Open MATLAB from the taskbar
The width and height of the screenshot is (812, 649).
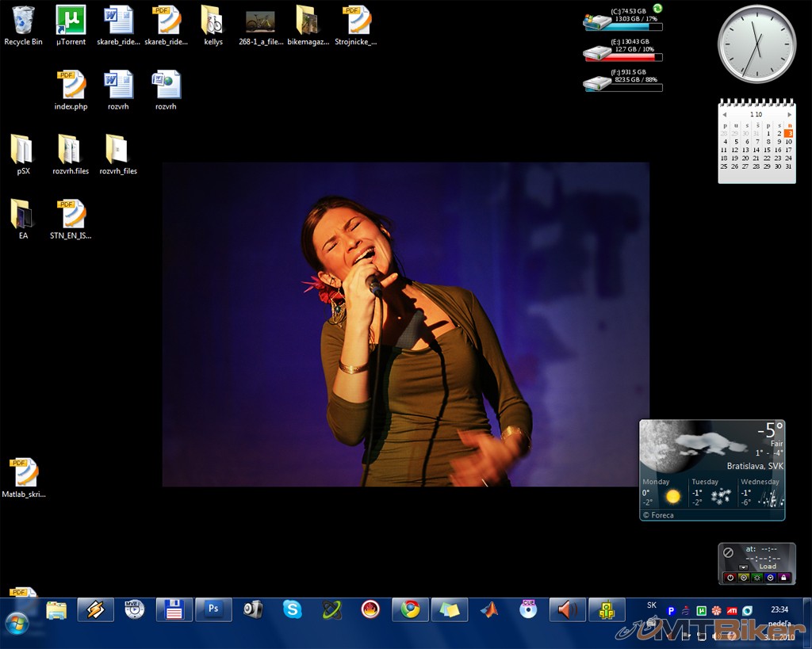tap(489, 609)
